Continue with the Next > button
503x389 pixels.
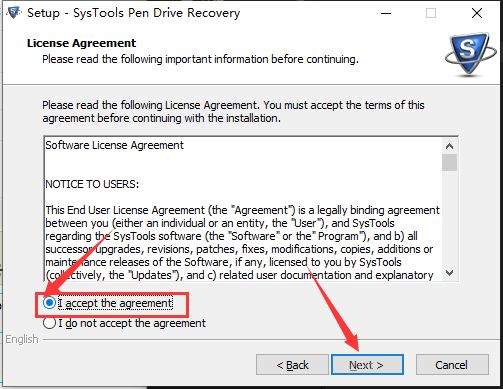pos(367,365)
